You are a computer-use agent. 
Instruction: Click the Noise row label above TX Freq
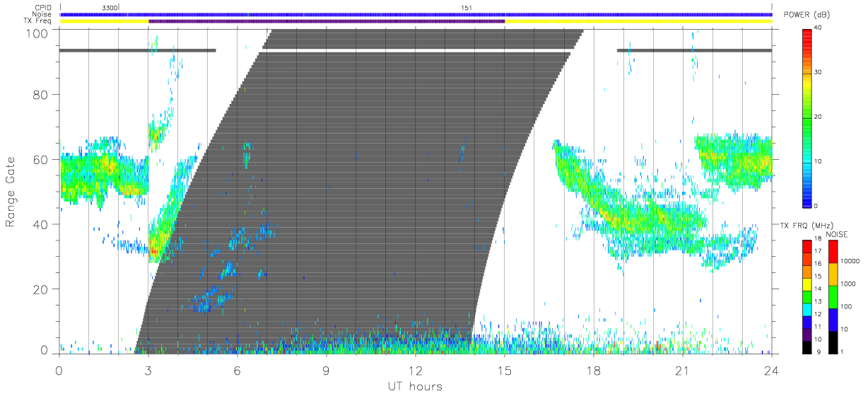[42, 14]
